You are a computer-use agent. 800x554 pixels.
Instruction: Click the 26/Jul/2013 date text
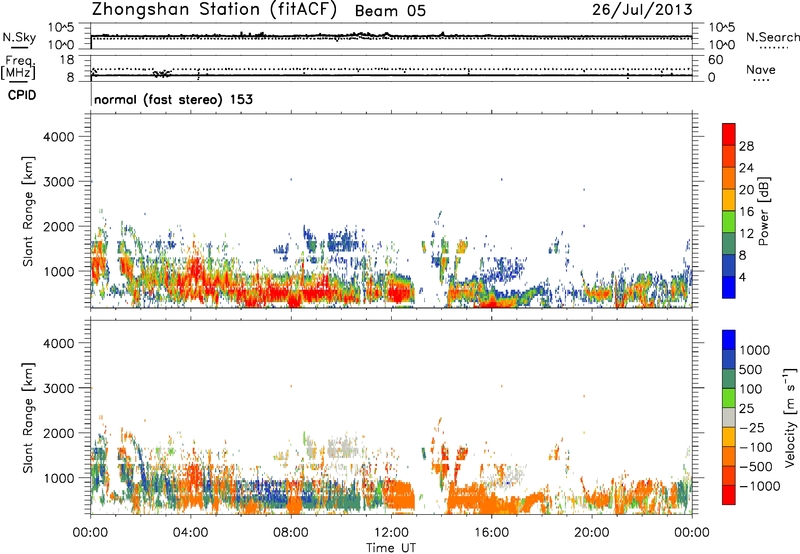click(642, 10)
